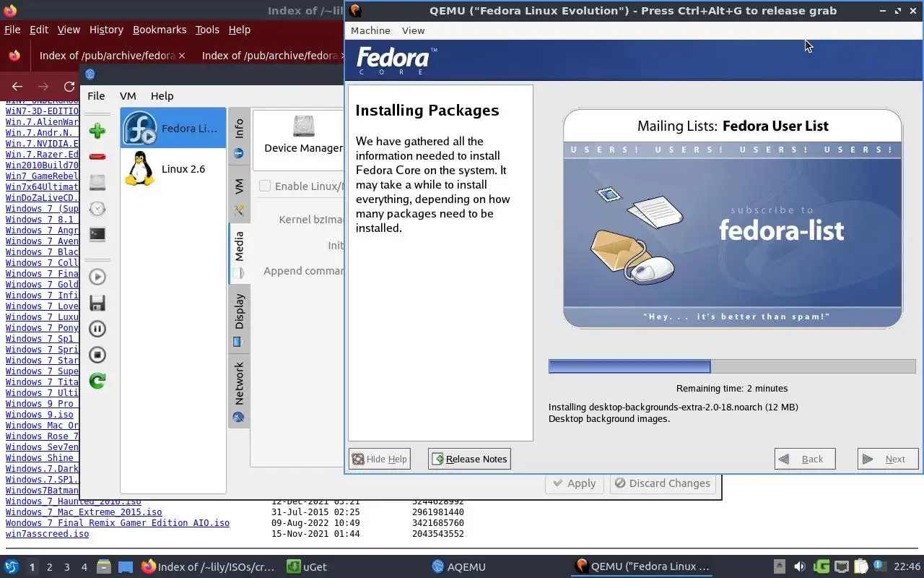Click the red minus delete VM icon in AQEMU
The width and height of the screenshot is (924, 578).
tap(97, 157)
